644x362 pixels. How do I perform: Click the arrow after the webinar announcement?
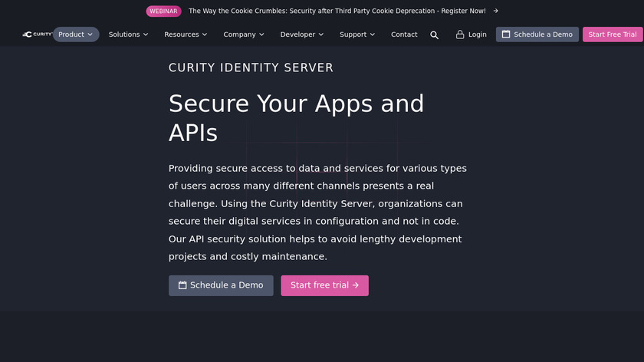click(496, 11)
